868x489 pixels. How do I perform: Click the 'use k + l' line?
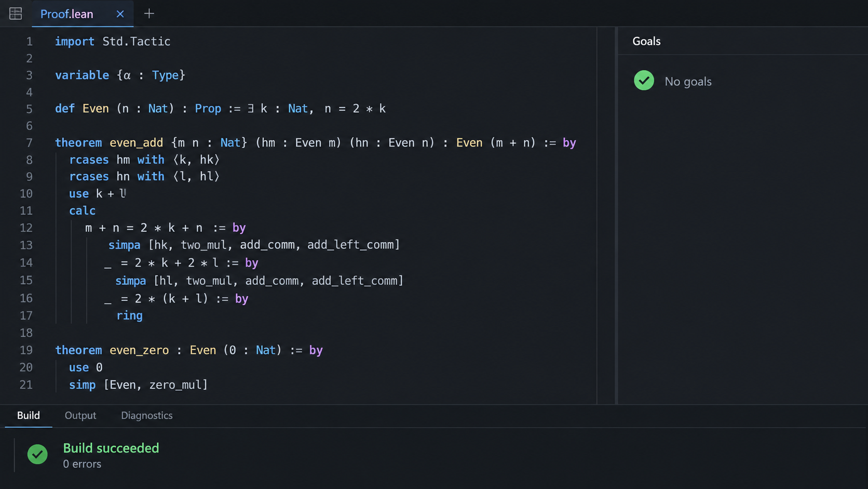[98, 194]
